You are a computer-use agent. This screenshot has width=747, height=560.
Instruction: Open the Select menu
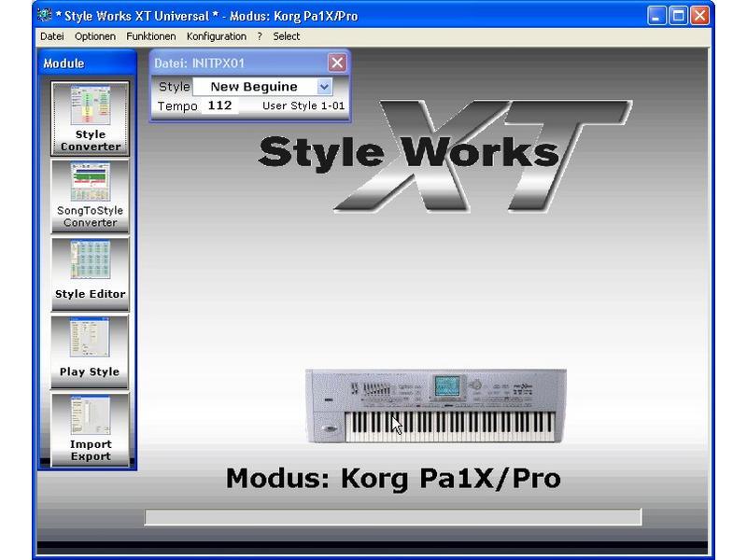(x=287, y=36)
